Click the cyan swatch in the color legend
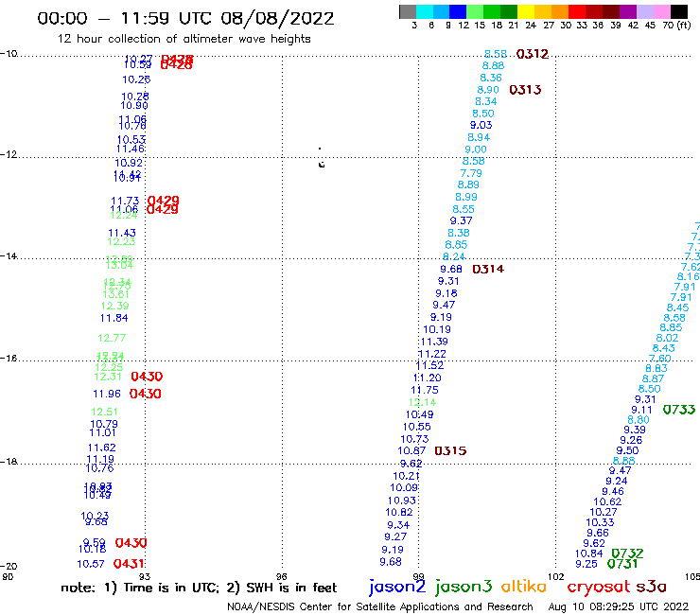Viewport: 700px width, 615px height. (x=424, y=11)
